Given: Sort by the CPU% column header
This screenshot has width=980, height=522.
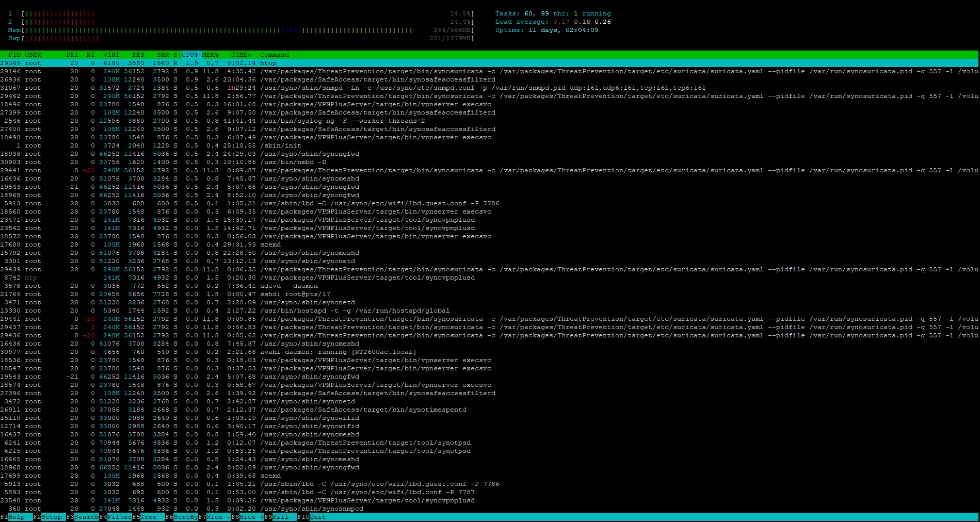Looking at the screenshot, I should coord(189,55).
